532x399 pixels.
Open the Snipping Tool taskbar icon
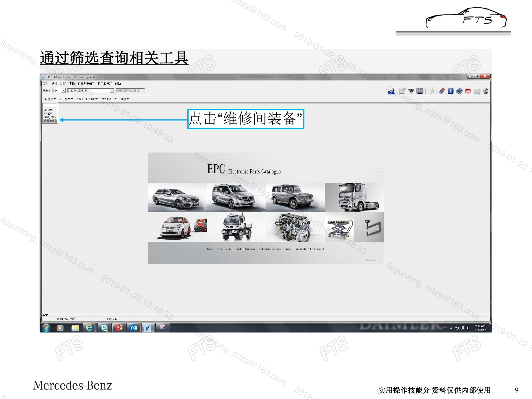[162, 328]
